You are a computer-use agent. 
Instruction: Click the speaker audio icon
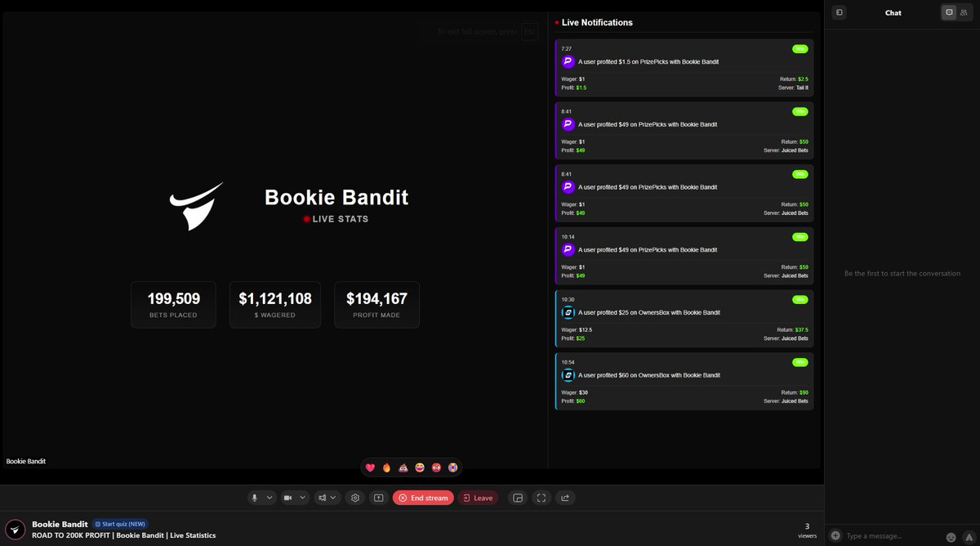pyautogui.click(x=321, y=497)
